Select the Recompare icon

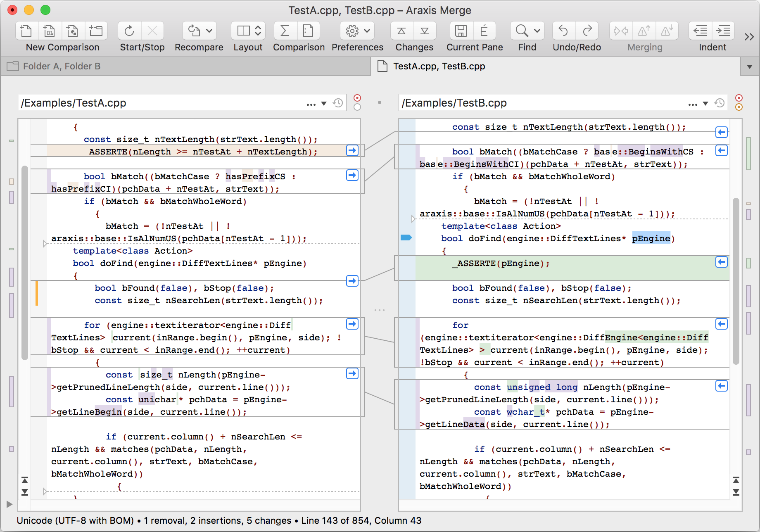click(x=194, y=31)
